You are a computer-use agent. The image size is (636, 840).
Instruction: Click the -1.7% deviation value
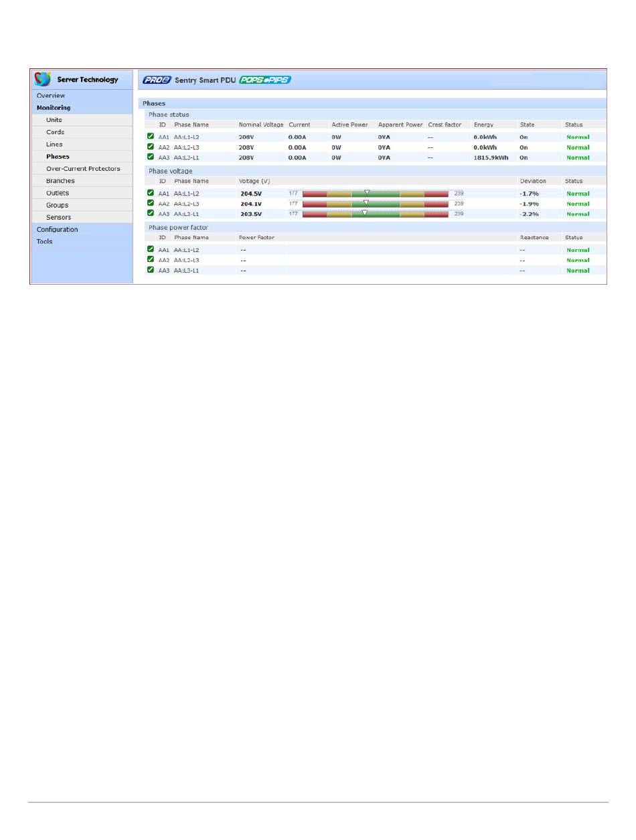point(529,194)
